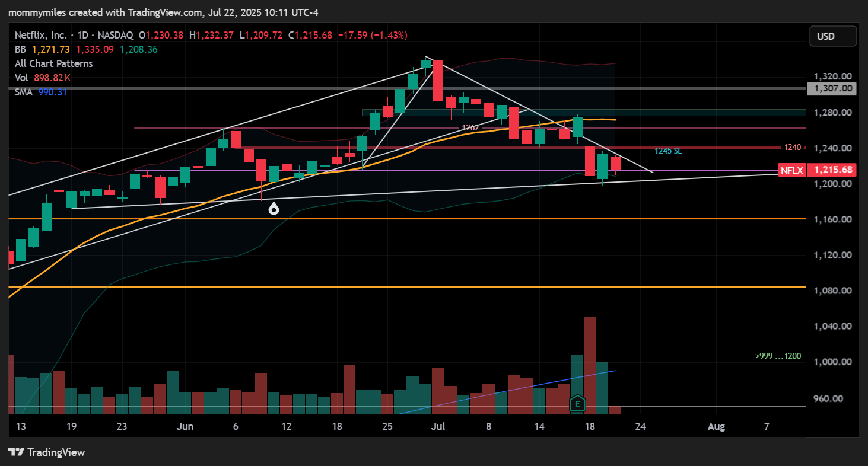Click the BB lower band value 1,208.36
Image resolution: width=868 pixels, height=466 pixels.
[139, 49]
